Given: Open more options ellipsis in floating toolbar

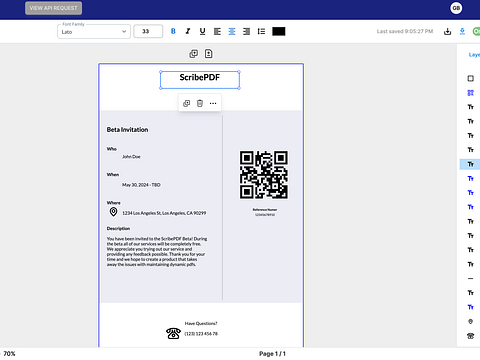Looking at the screenshot, I should tap(213, 103).
